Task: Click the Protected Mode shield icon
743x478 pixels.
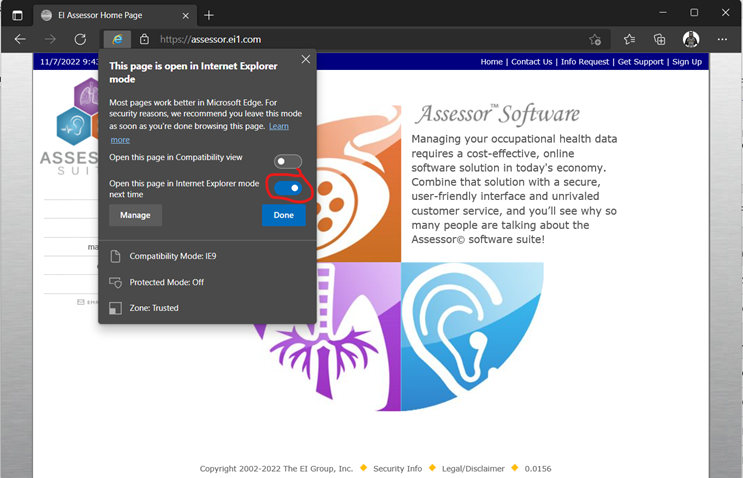Action: pyautogui.click(x=115, y=282)
